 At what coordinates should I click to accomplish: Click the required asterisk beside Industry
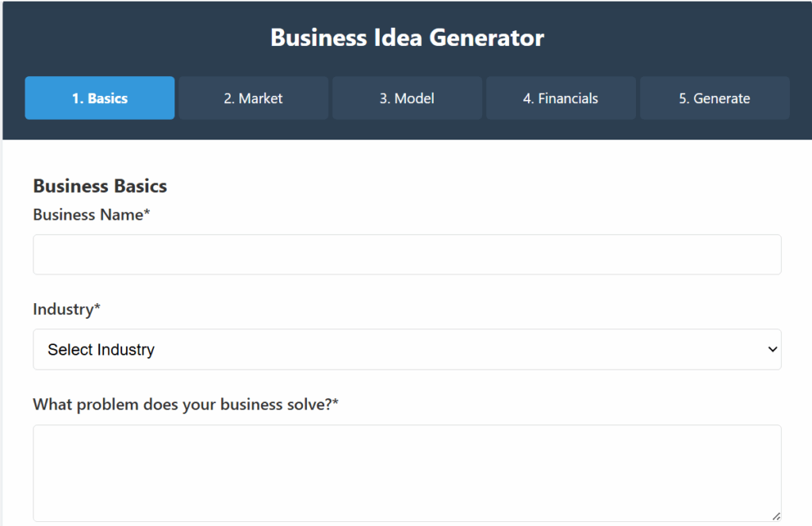click(98, 308)
